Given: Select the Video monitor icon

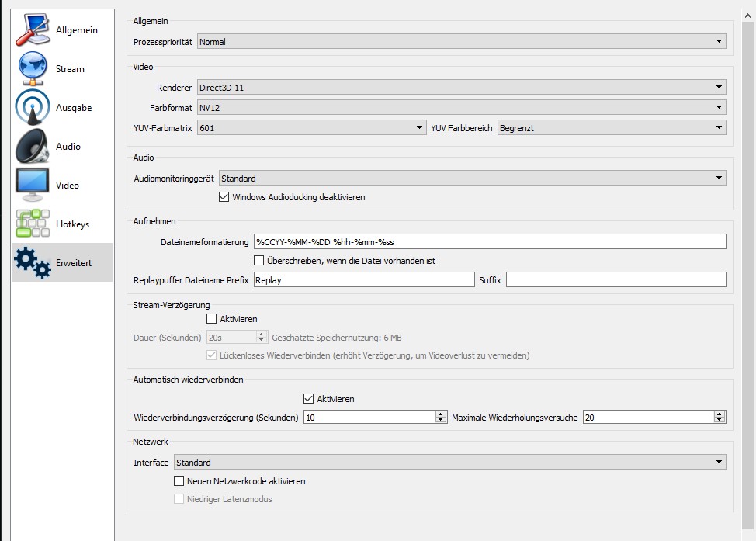Looking at the screenshot, I should pyautogui.click(x=33, y=185).
